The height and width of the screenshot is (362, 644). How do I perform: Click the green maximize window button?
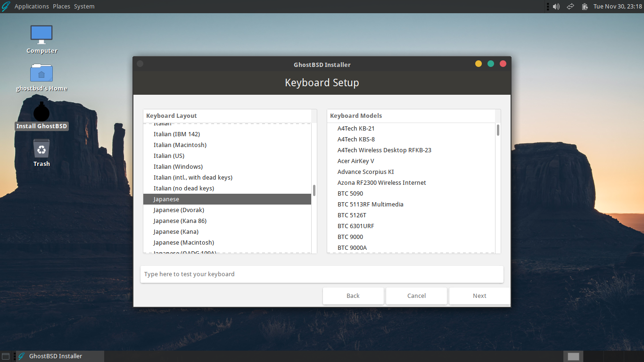click(491, 64)
